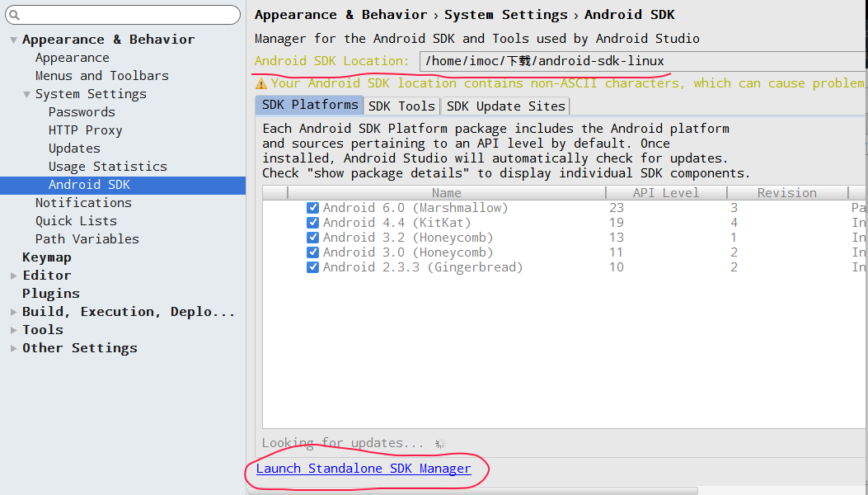Click the non-ASCII characters warning text
This screenshot has width=868, height=495.
coord(567,83)
